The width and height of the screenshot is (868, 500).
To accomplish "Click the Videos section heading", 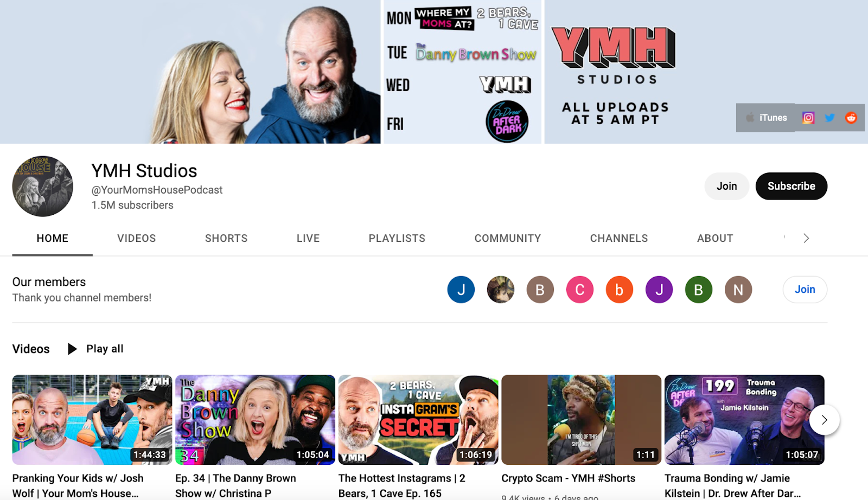I will point(31,349).
